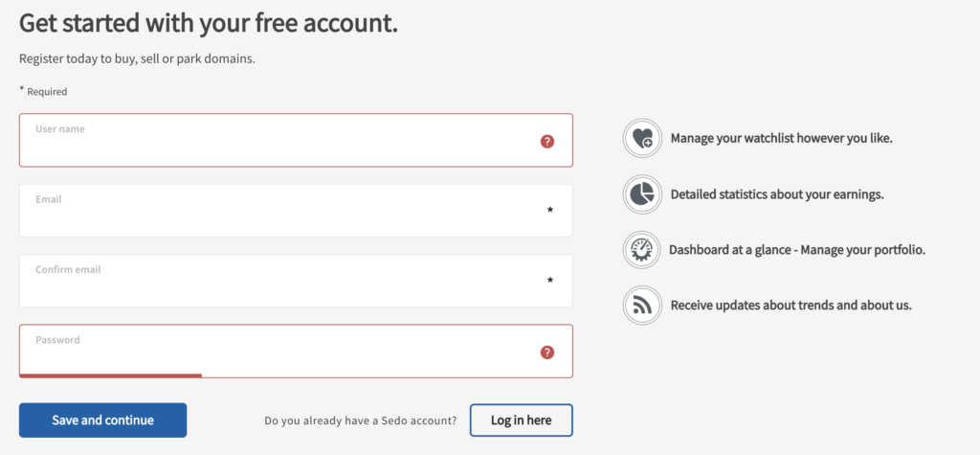Click the dashboard gauge icon
The height and width of the screenshot is (455, 980).
641,249
